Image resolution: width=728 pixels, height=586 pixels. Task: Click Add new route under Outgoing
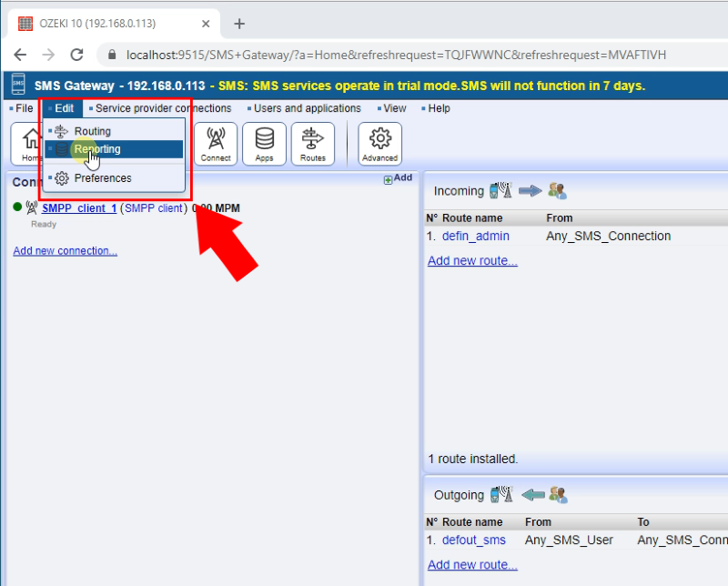pos(472,565)
